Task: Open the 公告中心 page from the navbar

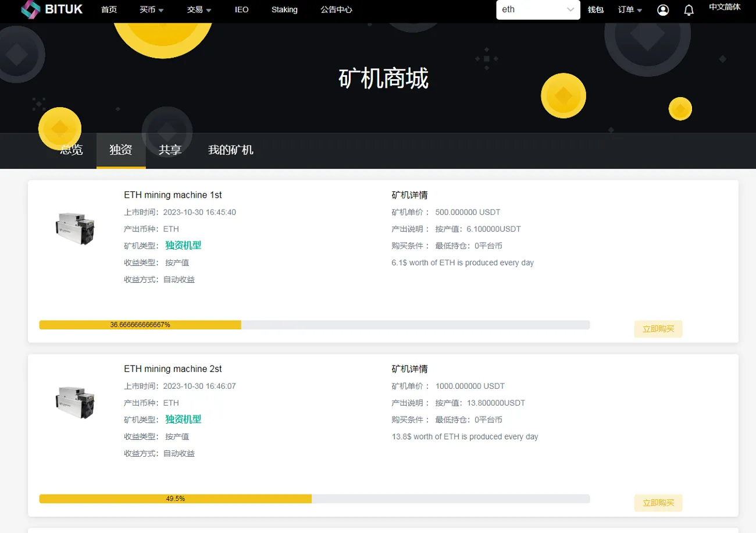Action: coord(336,9)
